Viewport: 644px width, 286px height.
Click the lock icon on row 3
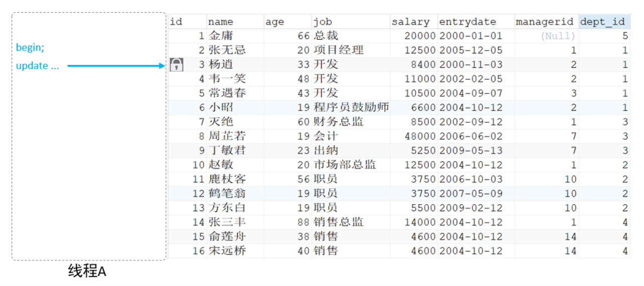[177, 64]
